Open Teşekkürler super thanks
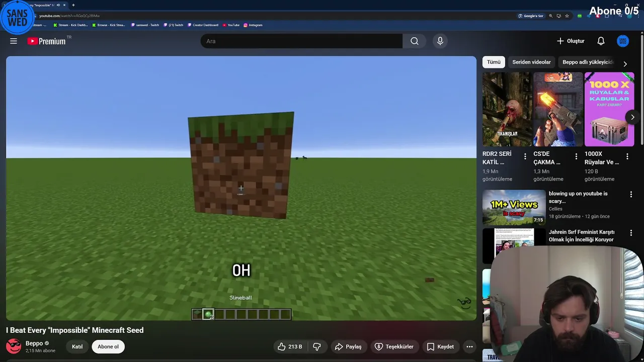 pyautogui.click(x=394, y=346)
